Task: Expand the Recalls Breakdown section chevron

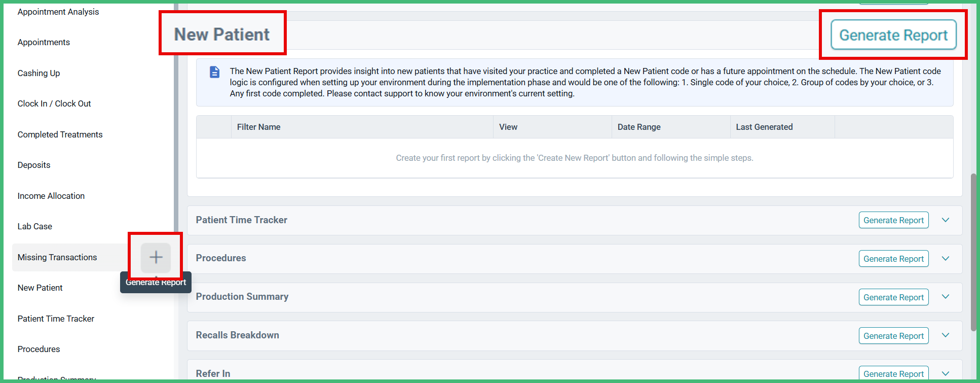Action: coord(946,335)
